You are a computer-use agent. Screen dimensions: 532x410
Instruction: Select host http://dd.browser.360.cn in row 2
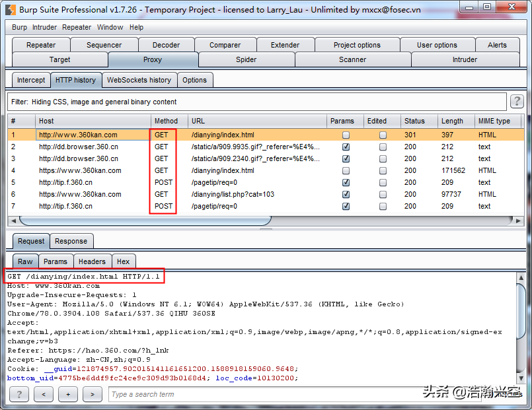[x=79, y=147]
